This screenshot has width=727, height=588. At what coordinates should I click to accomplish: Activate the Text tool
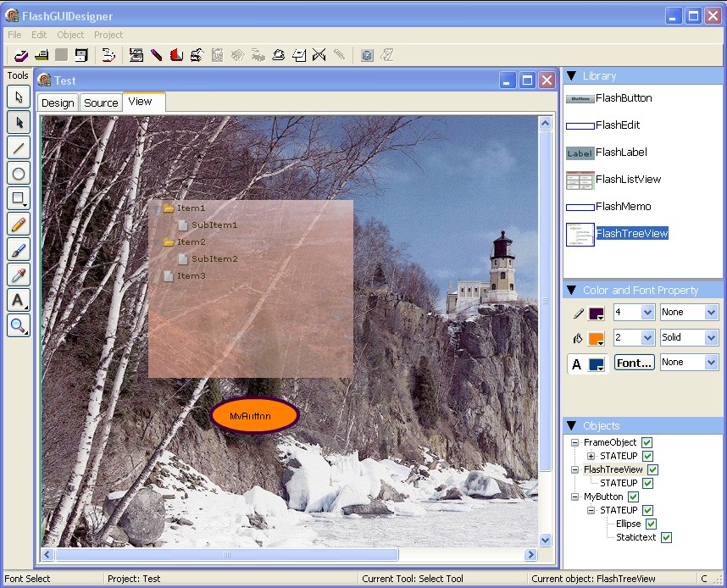coord(19,300)
